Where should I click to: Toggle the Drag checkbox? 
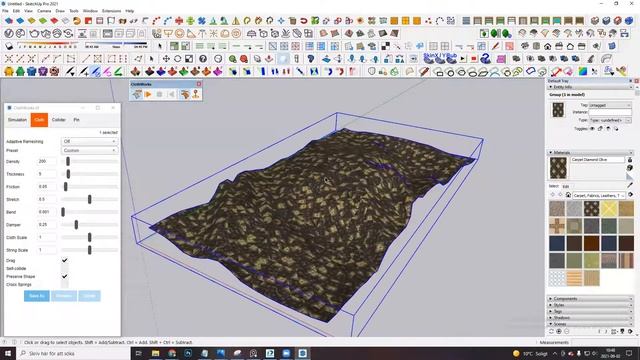(x=64, y=260)
